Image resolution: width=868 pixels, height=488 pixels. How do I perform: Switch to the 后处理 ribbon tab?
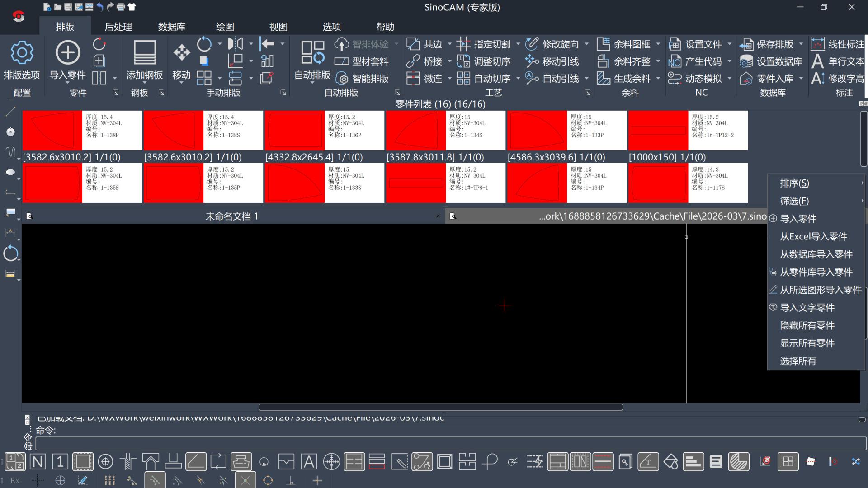(x=118, y=27)
